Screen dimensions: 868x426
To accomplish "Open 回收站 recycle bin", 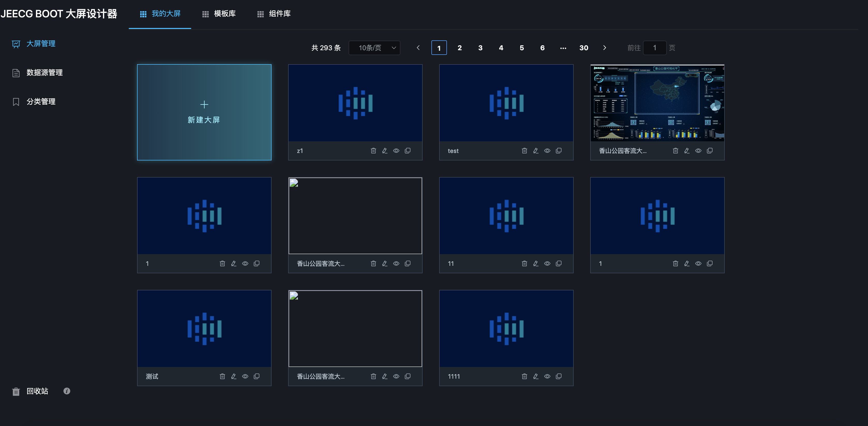I will tap(37, 391).
